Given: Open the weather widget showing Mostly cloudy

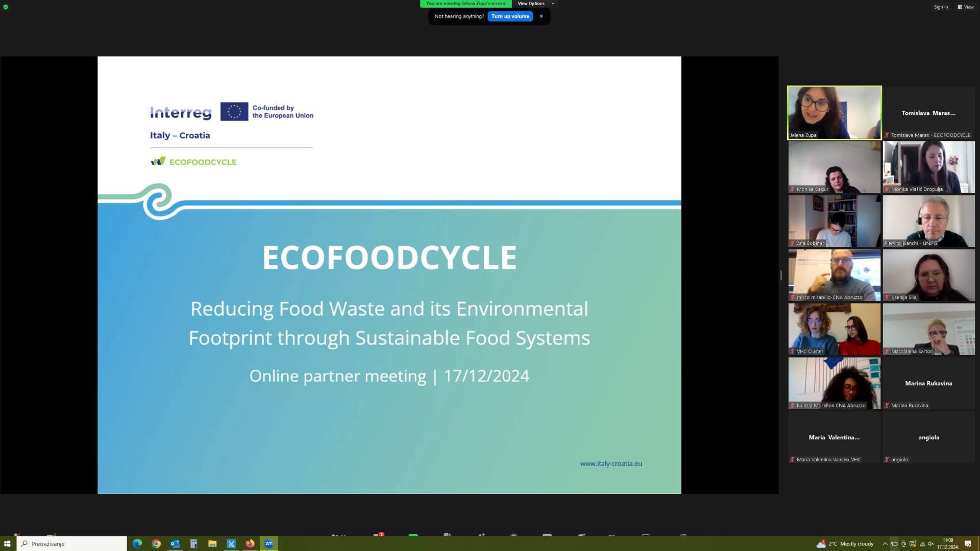Looking at the screenshot, I should (x=845, y=544).
